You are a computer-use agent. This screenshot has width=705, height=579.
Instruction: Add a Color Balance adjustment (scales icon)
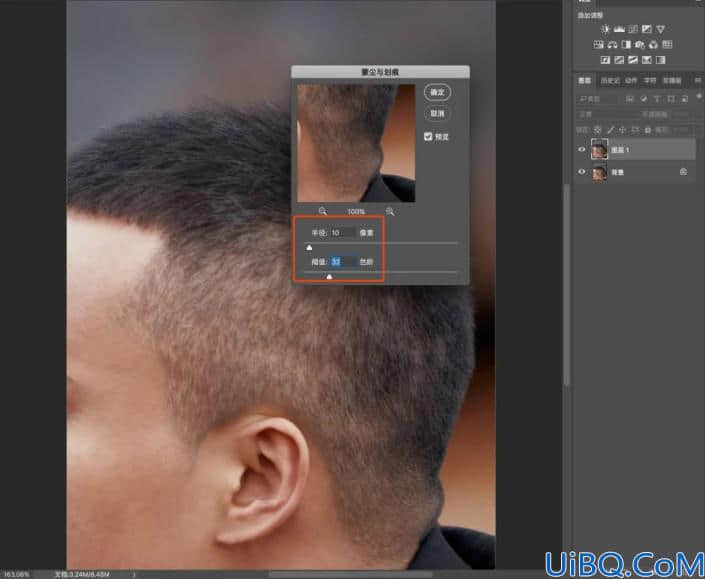(x=612, y=45)
